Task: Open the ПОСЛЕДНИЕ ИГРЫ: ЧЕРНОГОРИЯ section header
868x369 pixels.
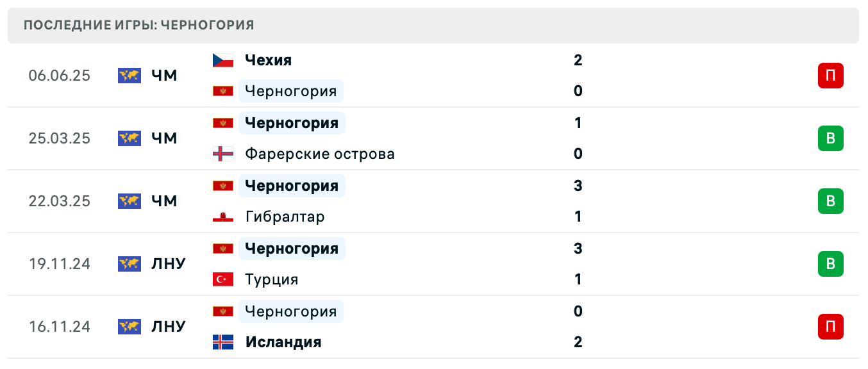Action: tap(138, 25)
